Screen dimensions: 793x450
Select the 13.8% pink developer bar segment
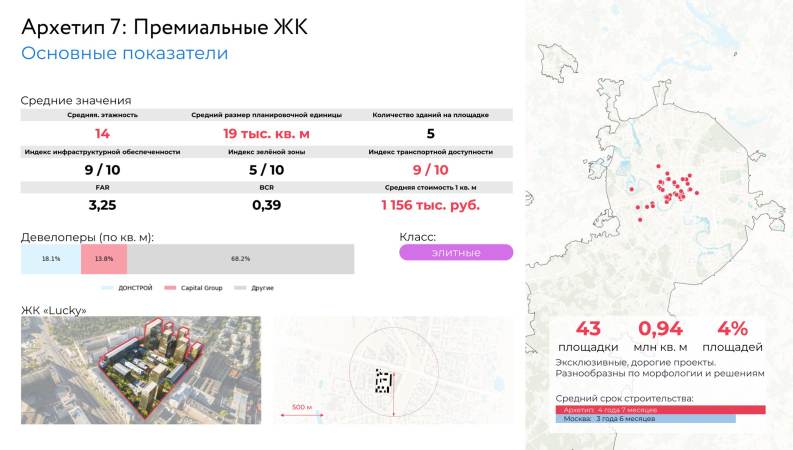coord(103,259)
